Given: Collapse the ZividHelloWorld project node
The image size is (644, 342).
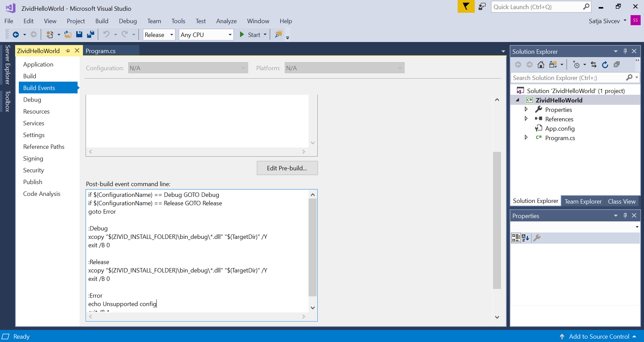Looking at the screenshot, I should point(518,100).
